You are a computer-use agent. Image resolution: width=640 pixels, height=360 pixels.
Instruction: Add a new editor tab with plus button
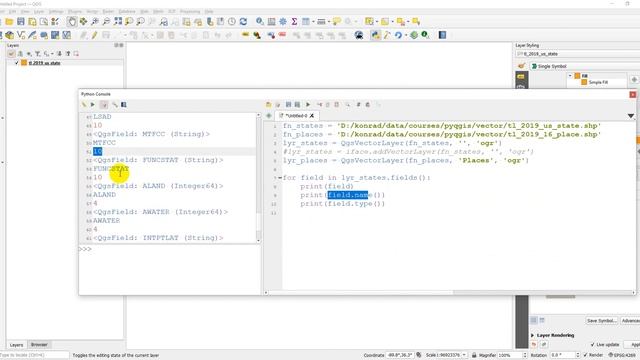tap(269, 116)
